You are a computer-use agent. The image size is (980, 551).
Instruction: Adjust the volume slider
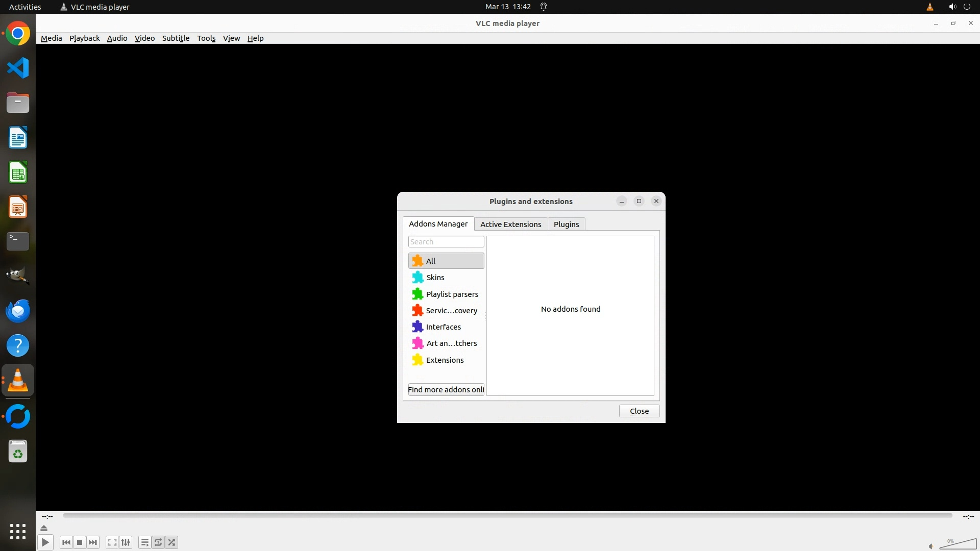[x=959, y=545]
